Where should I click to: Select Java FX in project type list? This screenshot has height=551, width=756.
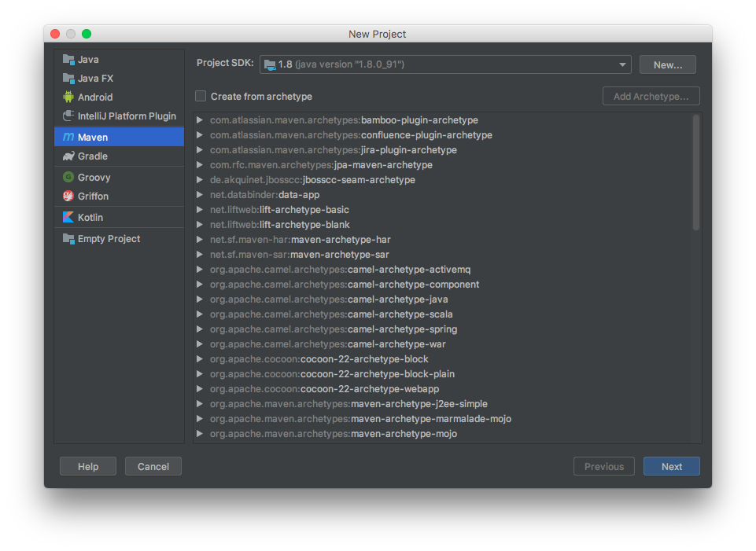point(95,79)
